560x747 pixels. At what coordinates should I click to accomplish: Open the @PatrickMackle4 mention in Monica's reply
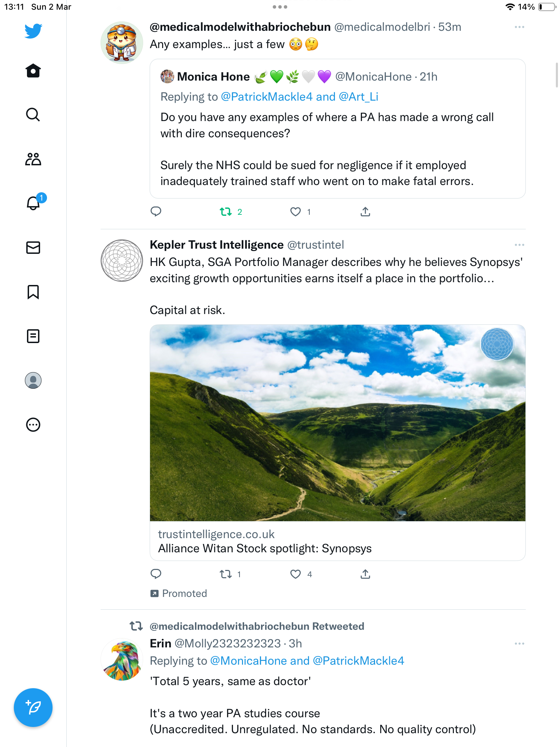[267, 97]
